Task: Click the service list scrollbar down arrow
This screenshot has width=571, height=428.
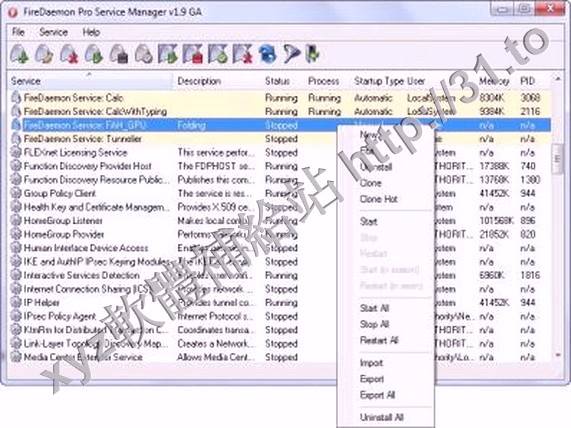Action: pos(557,356)
